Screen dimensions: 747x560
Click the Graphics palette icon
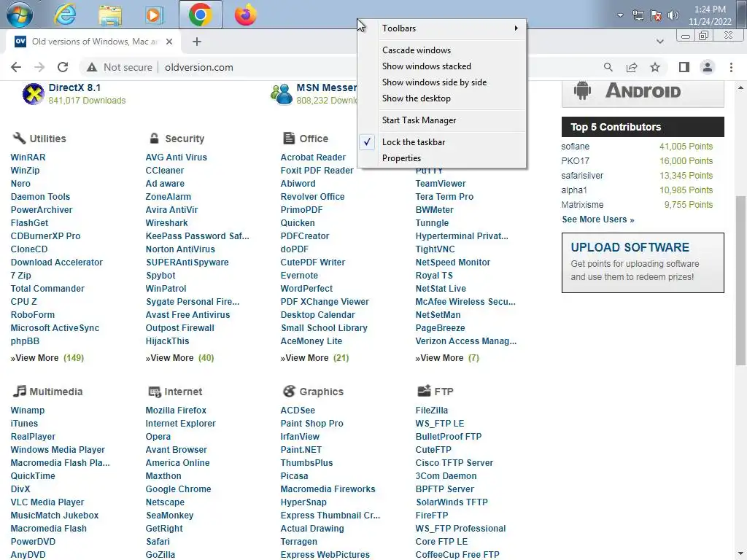coord(289,391)
